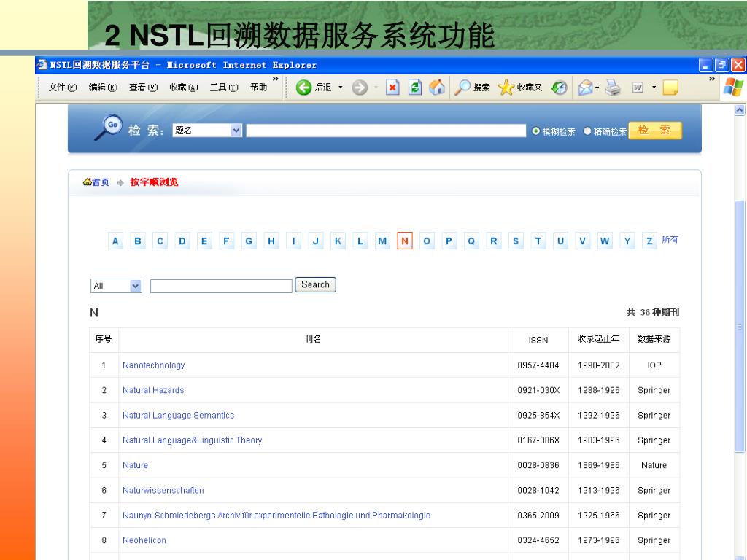
Task: Click the magnifier Go icon beside 检索
Action: (x=109, y=128)
